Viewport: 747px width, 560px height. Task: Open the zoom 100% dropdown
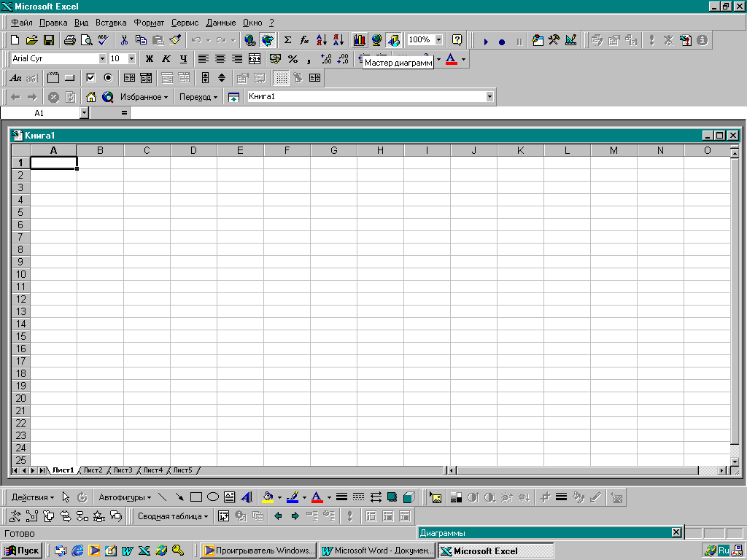pos(438,40)
